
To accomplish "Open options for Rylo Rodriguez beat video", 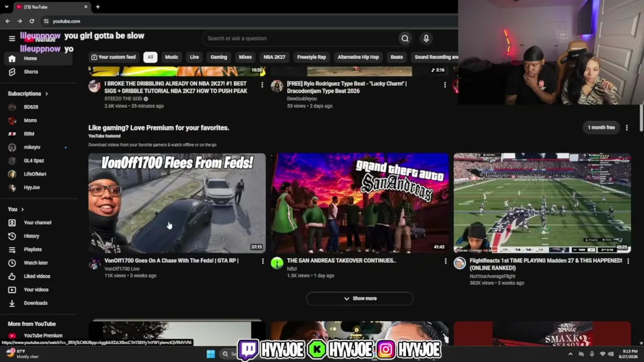I will [x=445, y=84].
